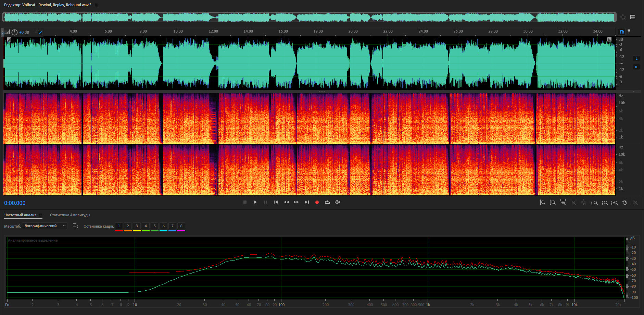Click the marker pin icon beside magnet

tap(629, 32)
